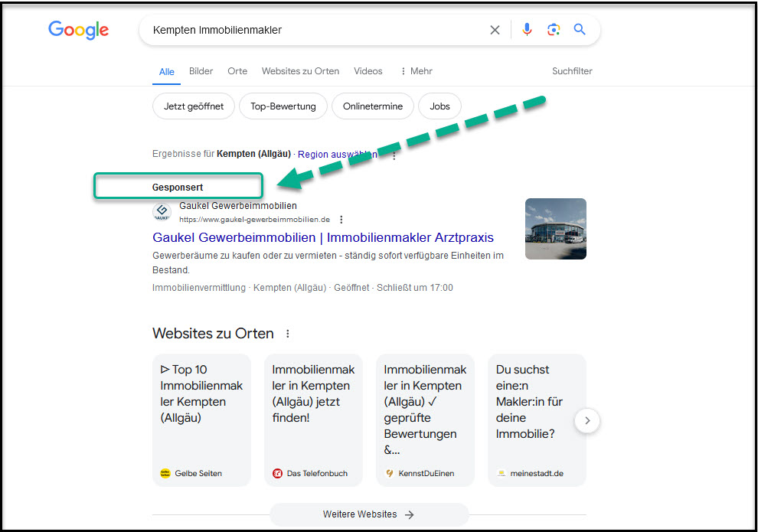Click the Gelbe Seiten source icon
This screenshot has height=532, width=758.
(x=165, y=473)
